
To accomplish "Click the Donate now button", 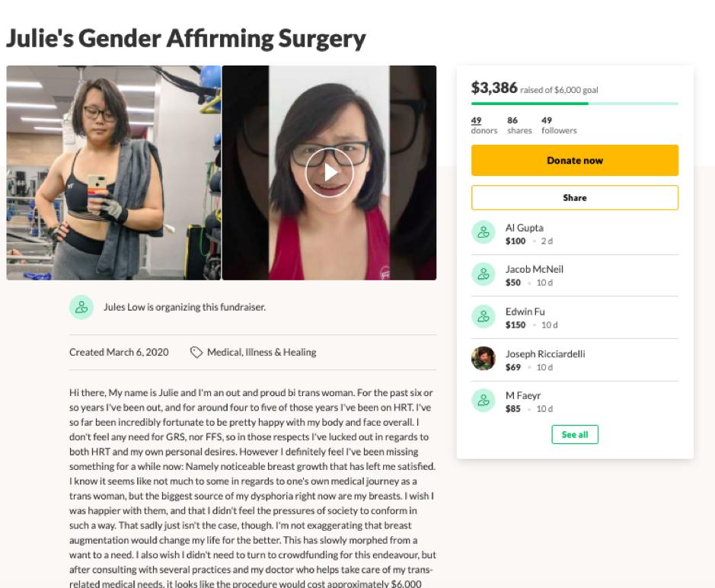I will pos(575,160).
